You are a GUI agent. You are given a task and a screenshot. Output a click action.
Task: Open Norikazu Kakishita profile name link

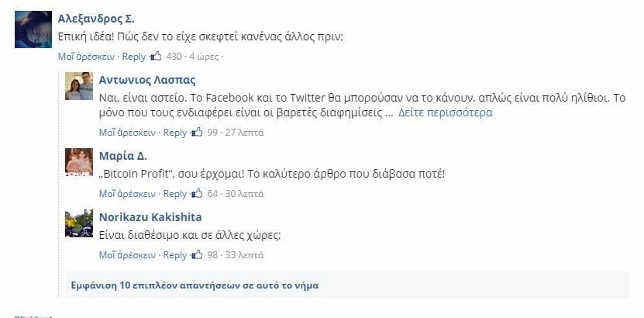150,217
